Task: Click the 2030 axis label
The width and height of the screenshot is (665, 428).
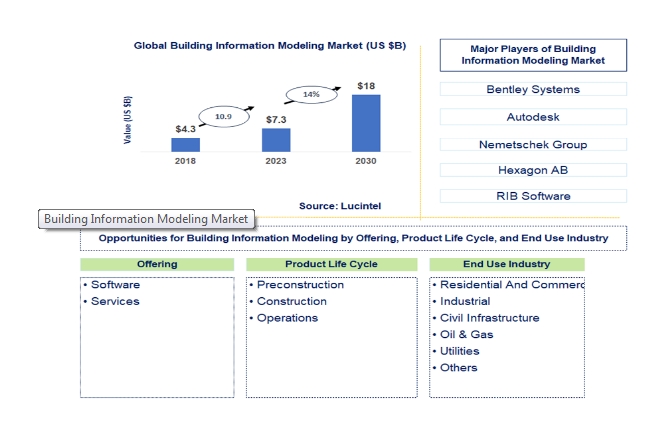Action: click(366, 161)
